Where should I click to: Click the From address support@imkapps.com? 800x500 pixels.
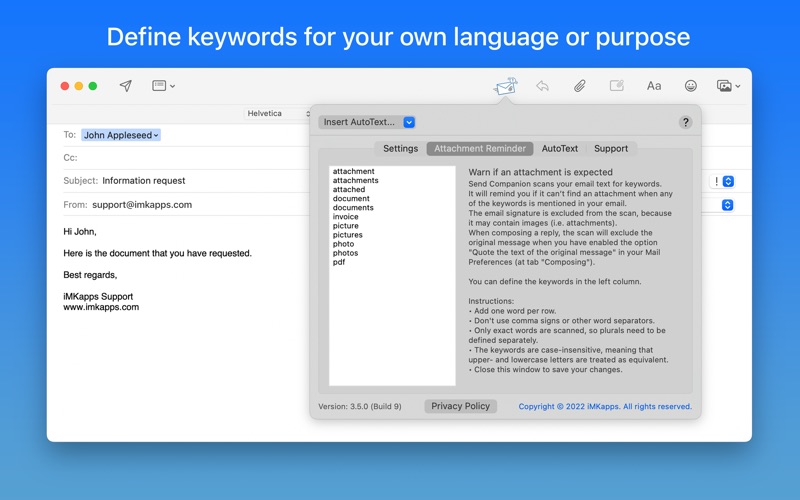(x=142, y=205)
